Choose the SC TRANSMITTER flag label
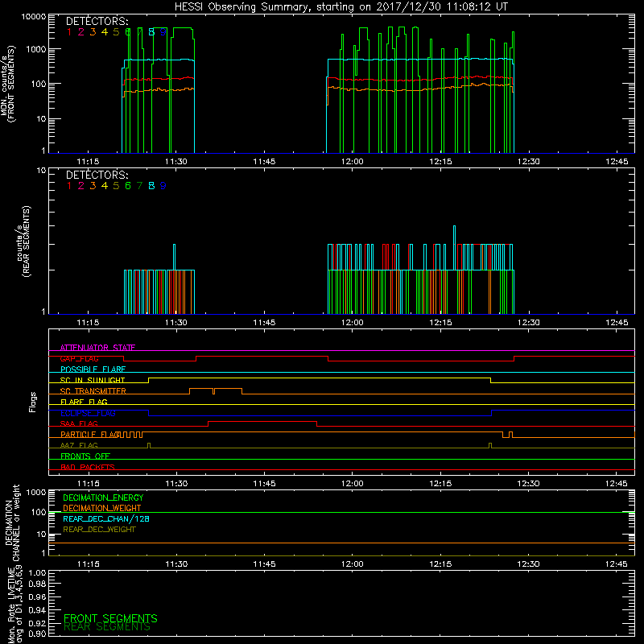644x644 pixels. click(x=93, y=391)
